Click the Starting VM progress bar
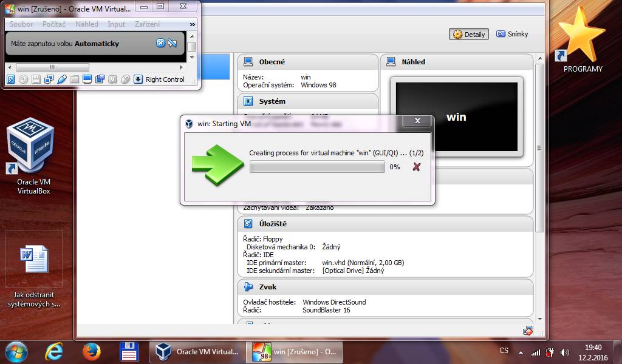The image size is (622, 364). 317,167
